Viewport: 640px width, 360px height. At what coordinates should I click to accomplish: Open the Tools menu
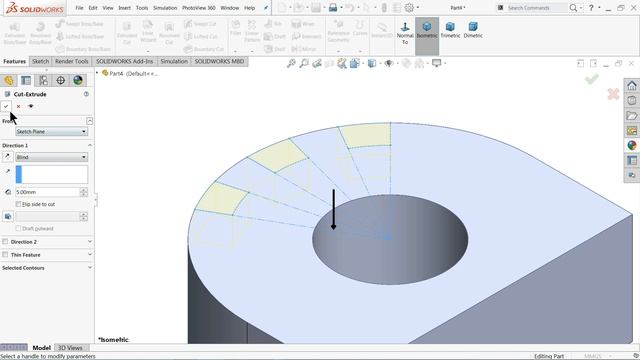(x=142, y=8)
